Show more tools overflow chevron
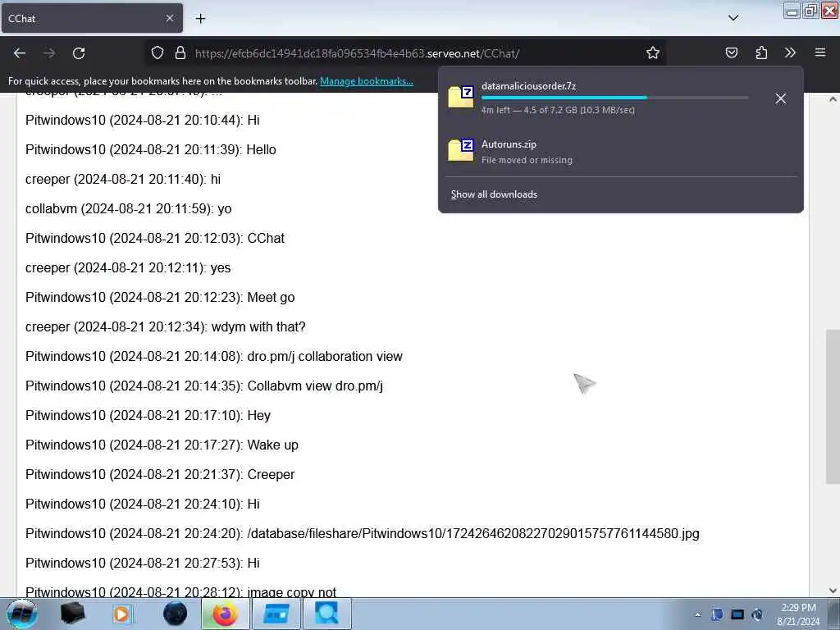The width and height of the screenshot is (840, 630). [x=790, y=53]
